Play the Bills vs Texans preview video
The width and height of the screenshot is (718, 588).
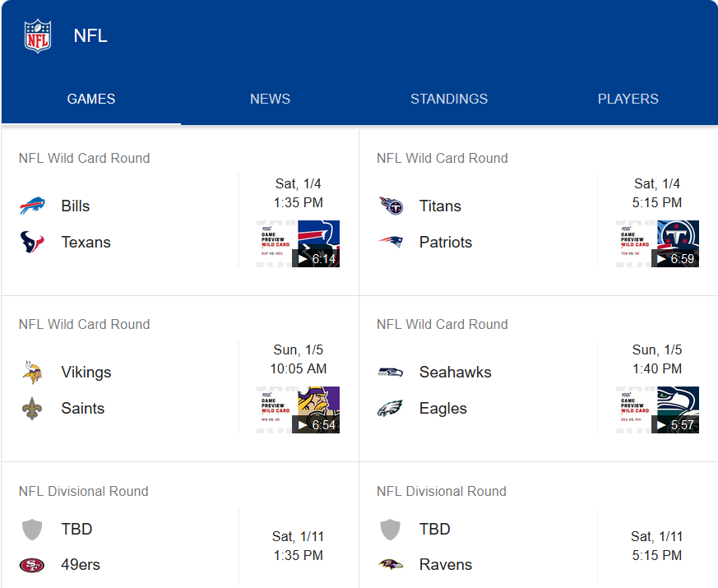pyautogui.click(x=299, y=243)
